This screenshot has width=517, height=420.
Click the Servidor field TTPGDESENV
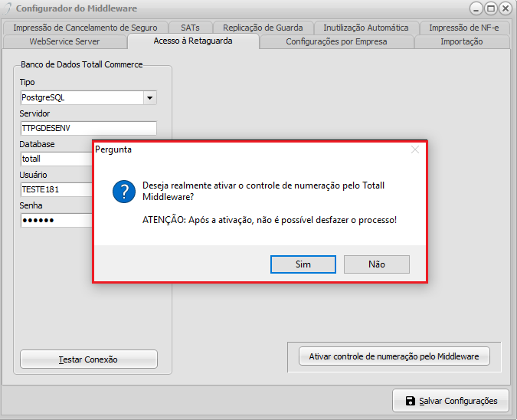[x=88, y=128]
